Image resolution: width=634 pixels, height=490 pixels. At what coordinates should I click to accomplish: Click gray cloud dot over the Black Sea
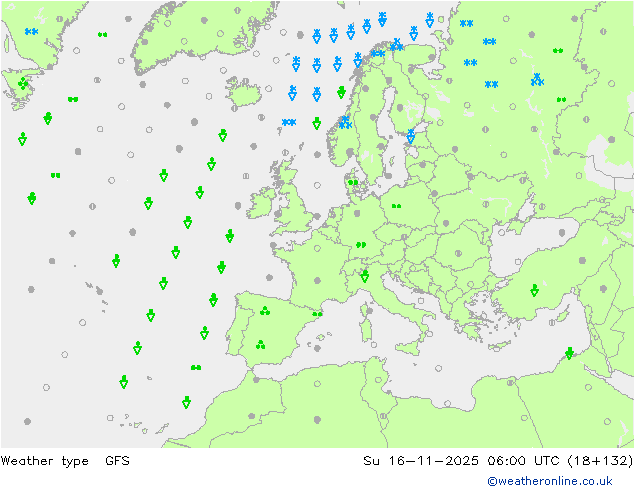click(562, 232)
